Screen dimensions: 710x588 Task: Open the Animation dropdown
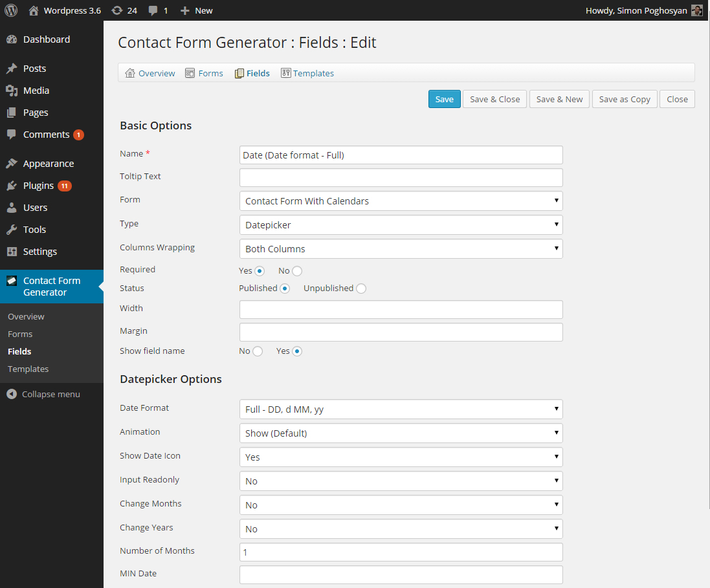click(x=401, y=433)
